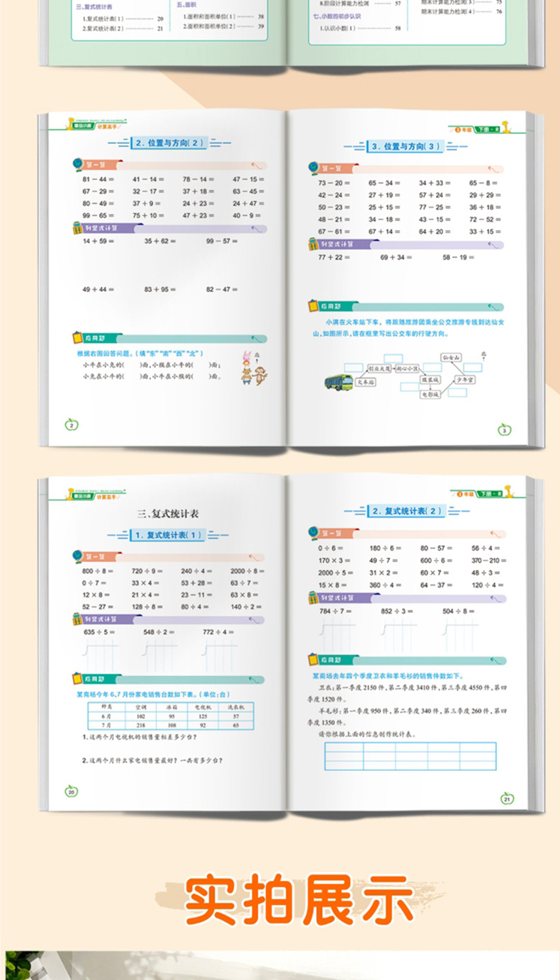Viewport: 560px width, 980px height.
Task: Click the green apple page number 2
Action: (x=72, y=425)
